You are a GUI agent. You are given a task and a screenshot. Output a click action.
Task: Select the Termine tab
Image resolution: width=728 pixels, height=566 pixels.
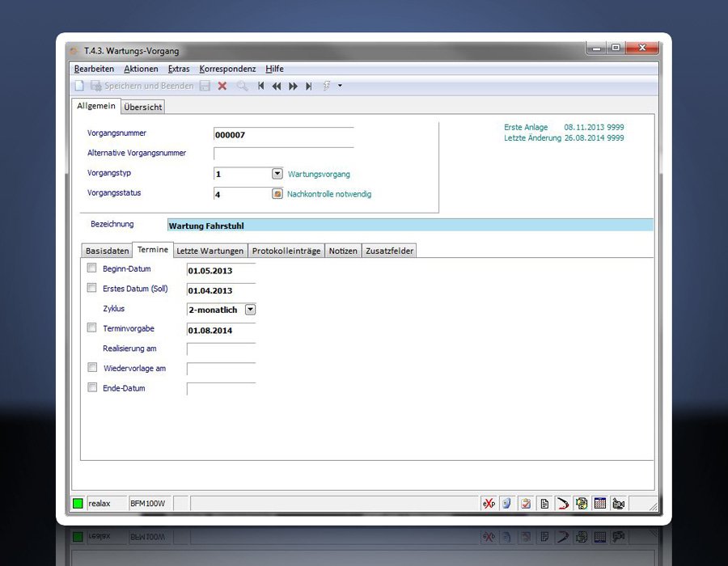[153, 250]
